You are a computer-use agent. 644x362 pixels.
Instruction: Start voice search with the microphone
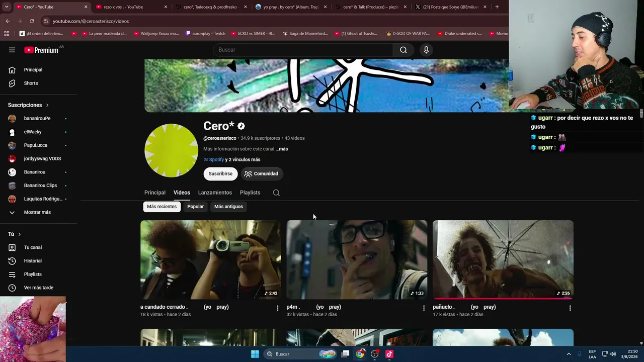(x=426, y=50)
